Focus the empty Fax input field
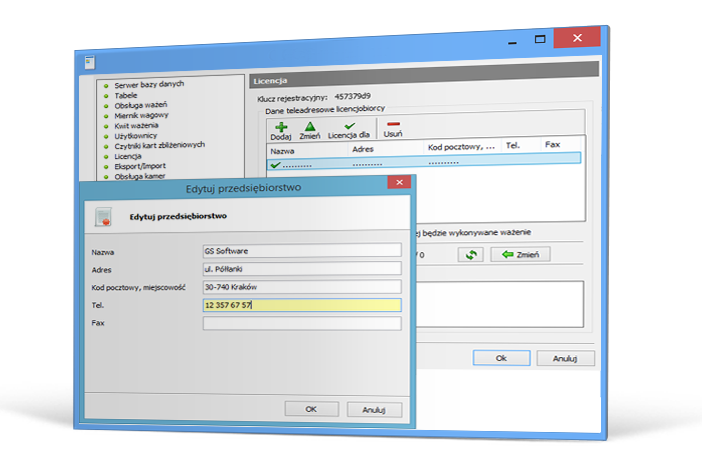Screen dimensions: 702x458 coord(301,323)
